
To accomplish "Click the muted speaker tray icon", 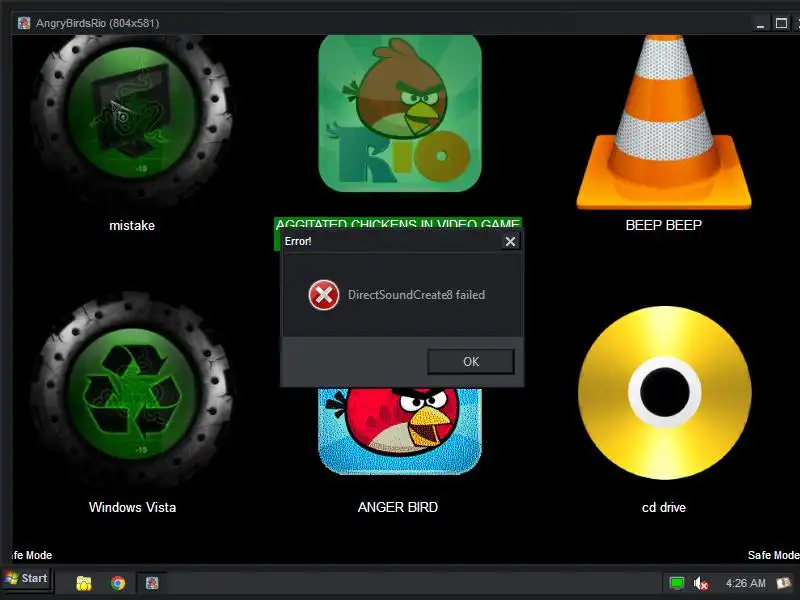I will 701,583.
